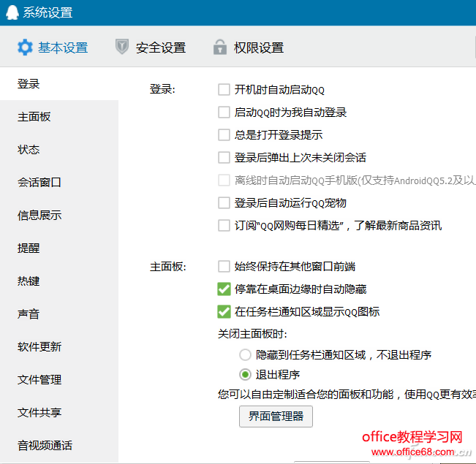Click the padlock icon for 权限设置
This screenshot has height=464, width=476.
(x=220, y=47)
